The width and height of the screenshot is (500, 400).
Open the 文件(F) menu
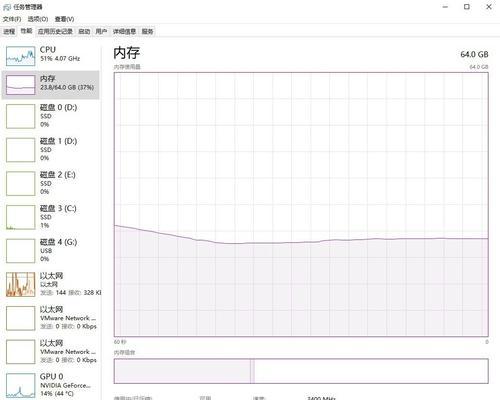click(x=12, y=19)
